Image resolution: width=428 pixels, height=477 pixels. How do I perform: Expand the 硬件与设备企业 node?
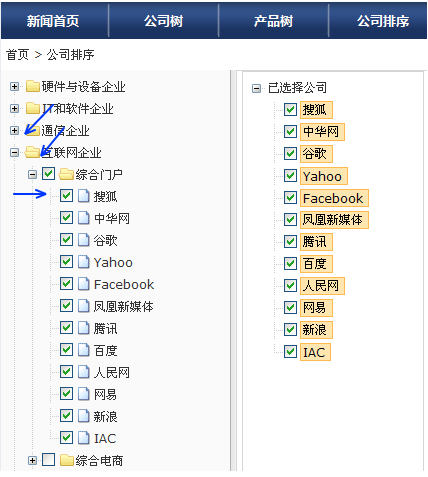14,87
